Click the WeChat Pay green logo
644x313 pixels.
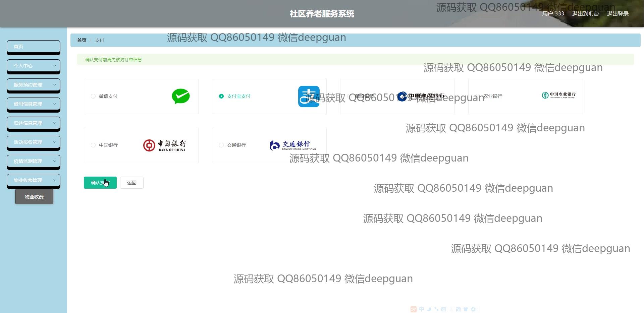(x=180, y=97)
